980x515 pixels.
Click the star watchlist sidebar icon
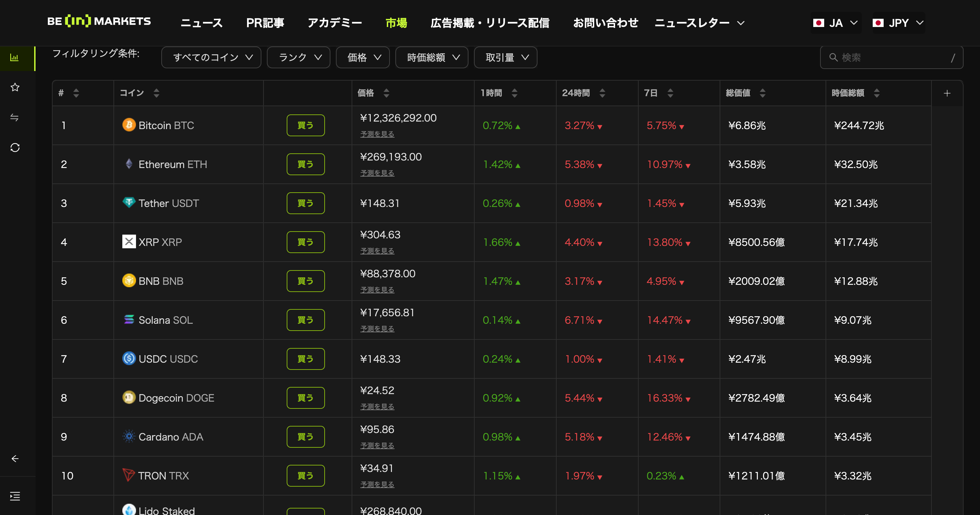pyautogui.click(x=15, y=87)
